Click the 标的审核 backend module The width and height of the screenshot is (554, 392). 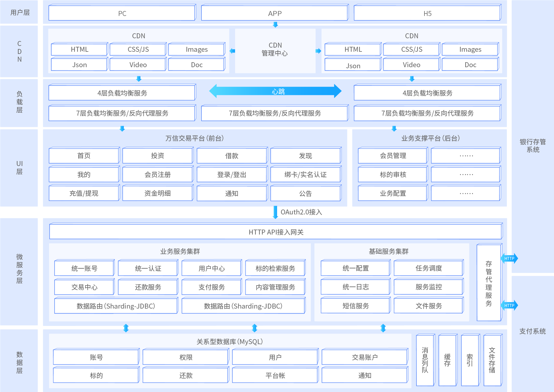[x=393, y=175]
